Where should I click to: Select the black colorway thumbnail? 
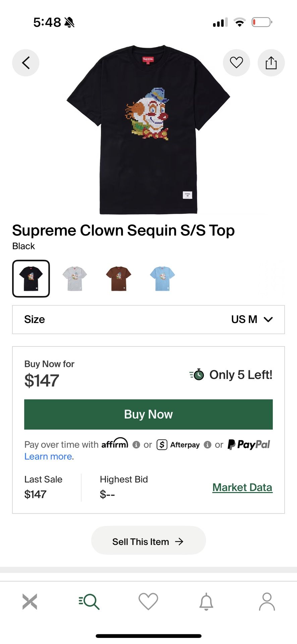31,278
